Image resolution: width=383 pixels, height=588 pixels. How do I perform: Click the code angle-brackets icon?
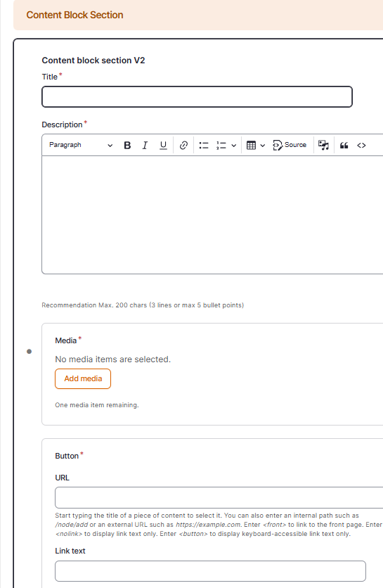click(x=361, y=145)
